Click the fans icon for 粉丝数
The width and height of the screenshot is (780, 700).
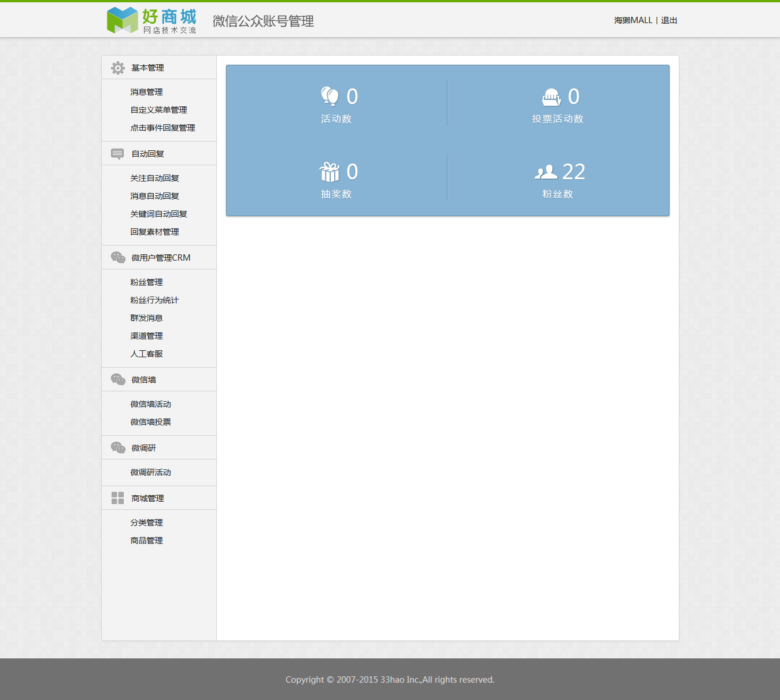coord(546,172)
